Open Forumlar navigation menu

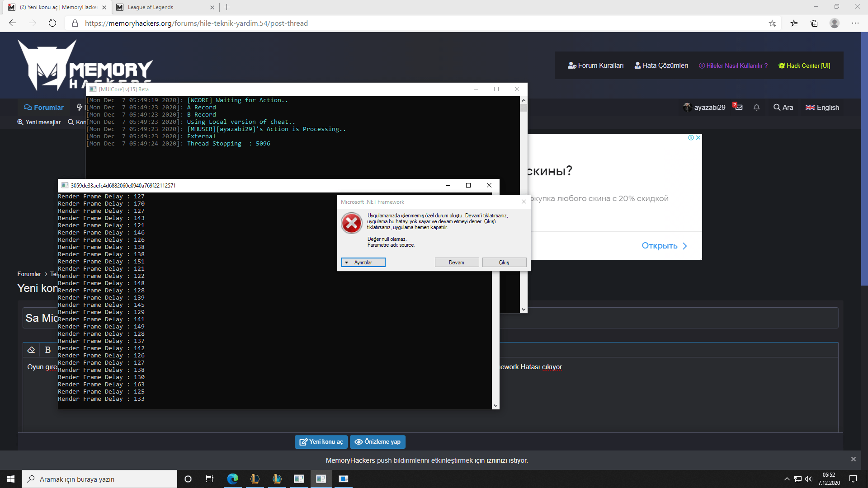[x=44, y=107]
